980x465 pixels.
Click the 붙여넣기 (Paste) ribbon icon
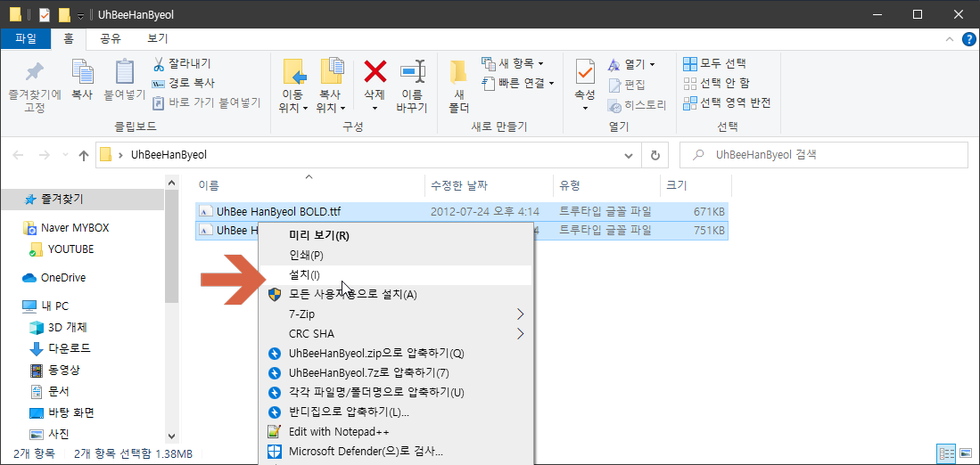click(x=124, y=72)
